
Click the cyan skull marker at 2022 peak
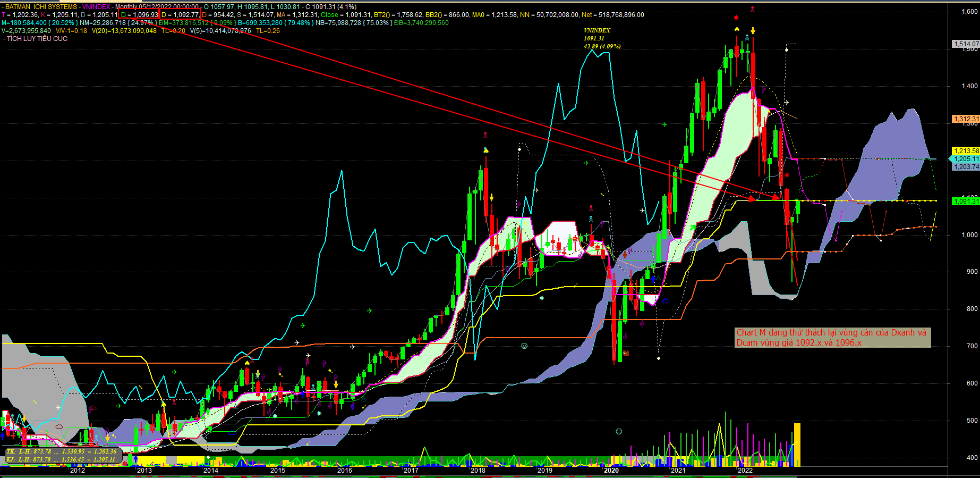(x=747, y=38)
